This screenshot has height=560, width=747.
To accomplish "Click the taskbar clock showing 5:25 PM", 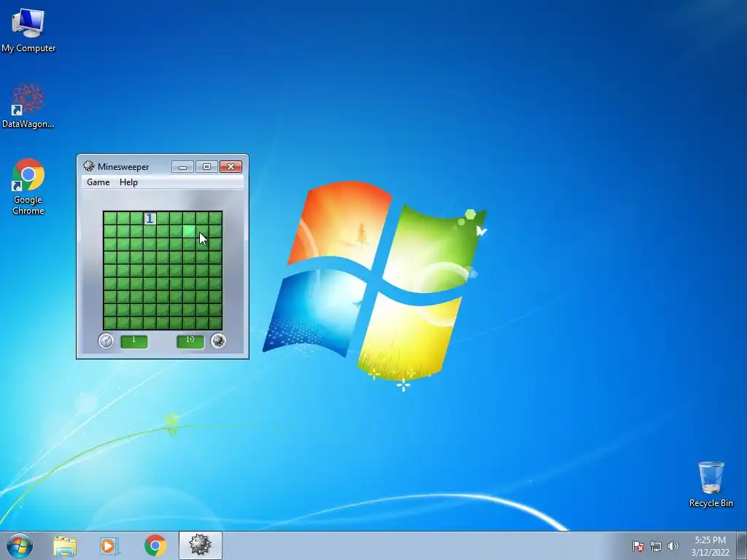I will point(711,546).
